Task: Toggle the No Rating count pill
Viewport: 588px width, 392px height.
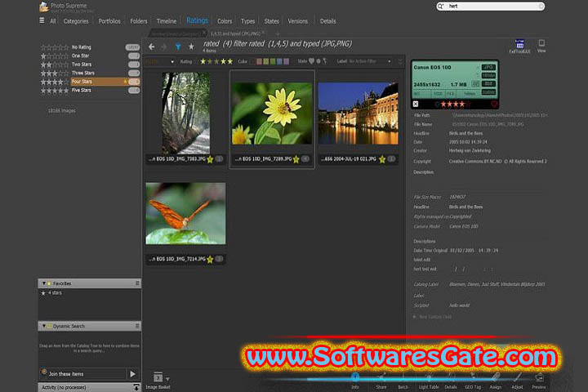Action: (x=132, y=47)
